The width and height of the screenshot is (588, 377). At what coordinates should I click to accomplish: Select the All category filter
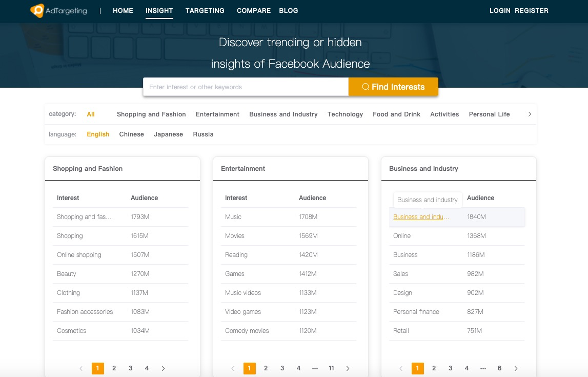click(x=91, y=114)
